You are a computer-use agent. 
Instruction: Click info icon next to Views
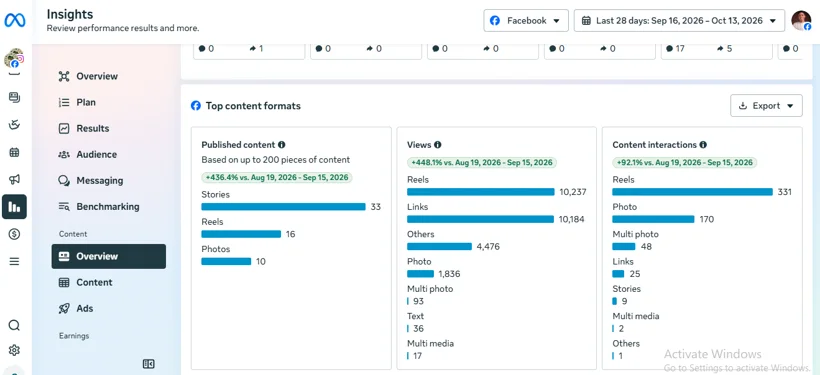point(437,145)
